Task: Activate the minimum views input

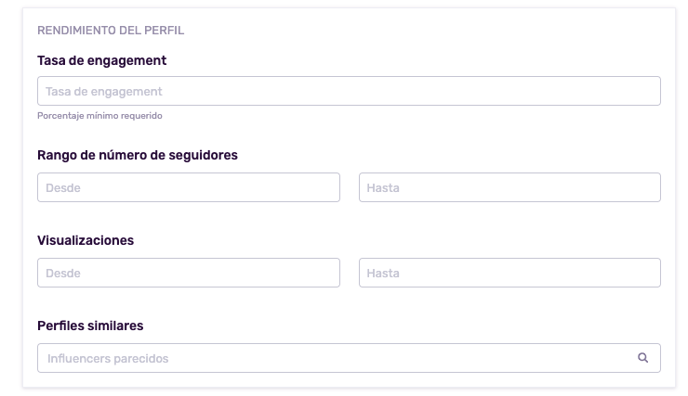Action: [189, 273]
